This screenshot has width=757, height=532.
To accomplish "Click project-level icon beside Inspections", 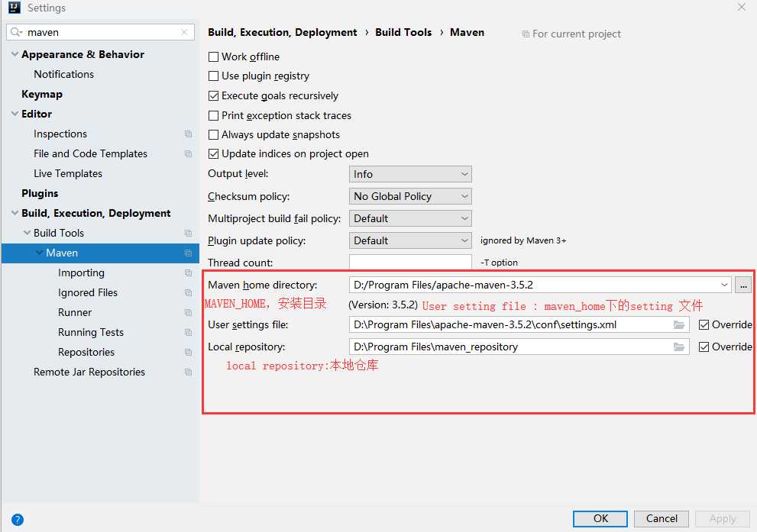I will (x=189, y=134).
